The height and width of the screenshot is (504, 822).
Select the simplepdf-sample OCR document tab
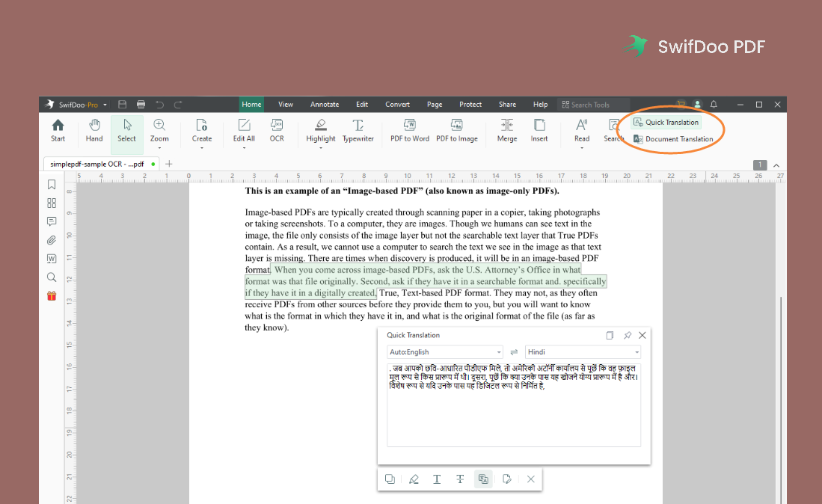(102, 164)
